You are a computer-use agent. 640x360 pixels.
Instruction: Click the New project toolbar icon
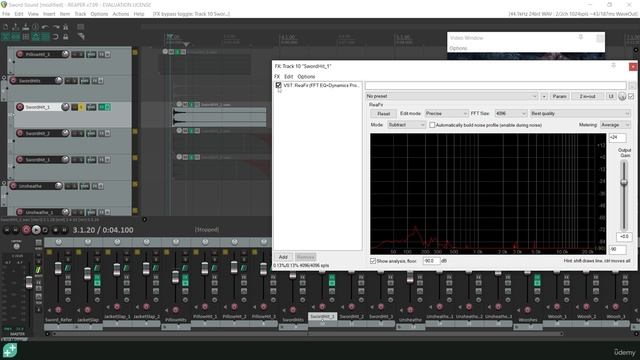click(6, 27)
